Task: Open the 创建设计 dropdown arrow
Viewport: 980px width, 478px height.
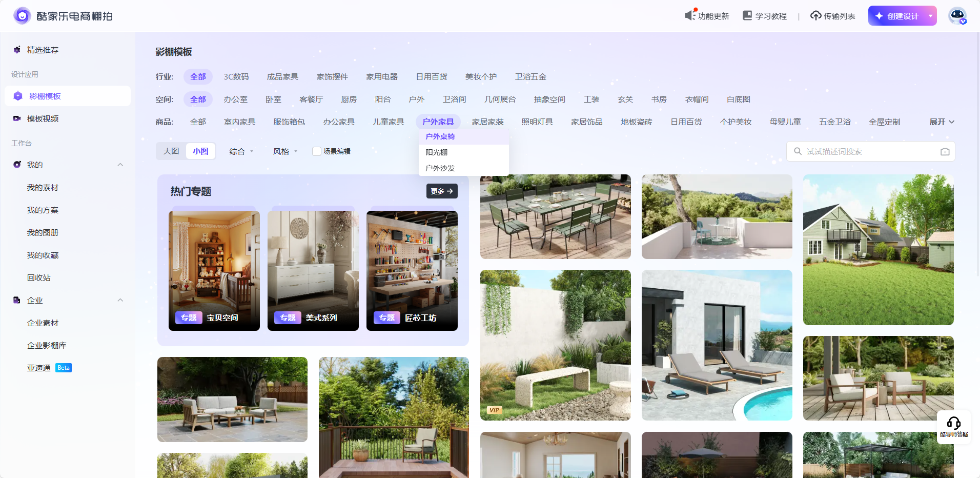Action: coord(930,16)
